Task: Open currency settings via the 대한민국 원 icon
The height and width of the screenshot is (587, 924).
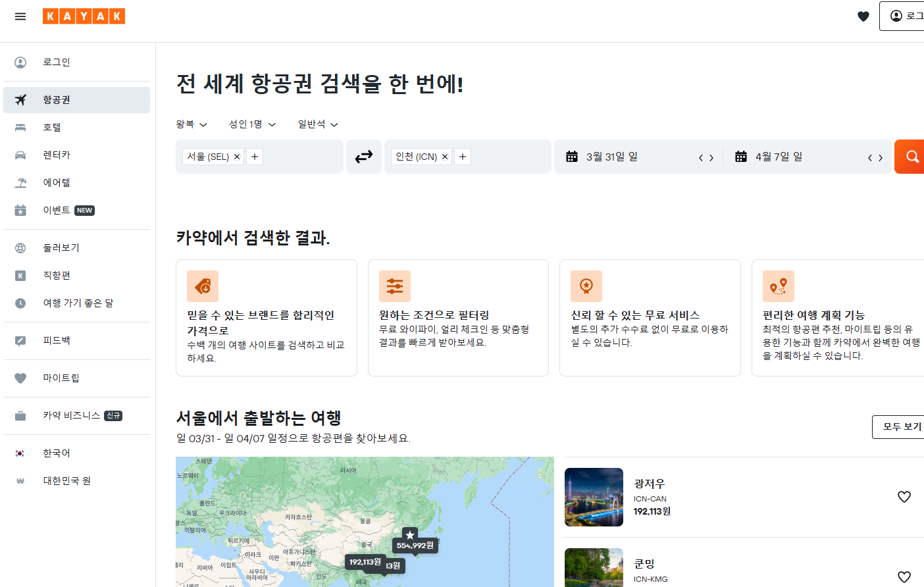Action: [20, 480]
